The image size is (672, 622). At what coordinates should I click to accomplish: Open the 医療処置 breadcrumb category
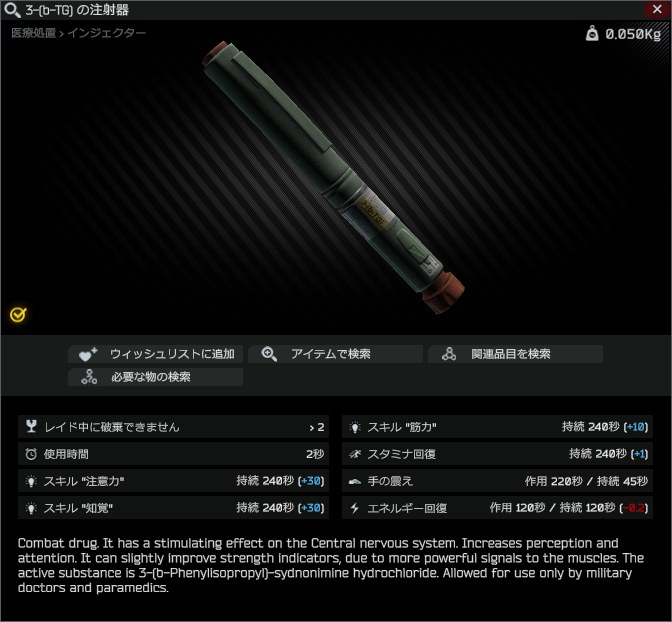[x=33, y=33]
